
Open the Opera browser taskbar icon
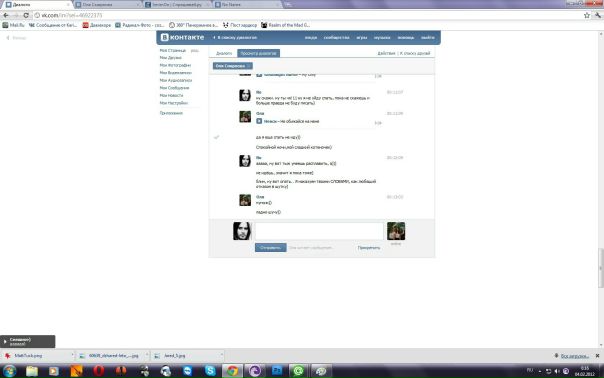coord(99,371)
